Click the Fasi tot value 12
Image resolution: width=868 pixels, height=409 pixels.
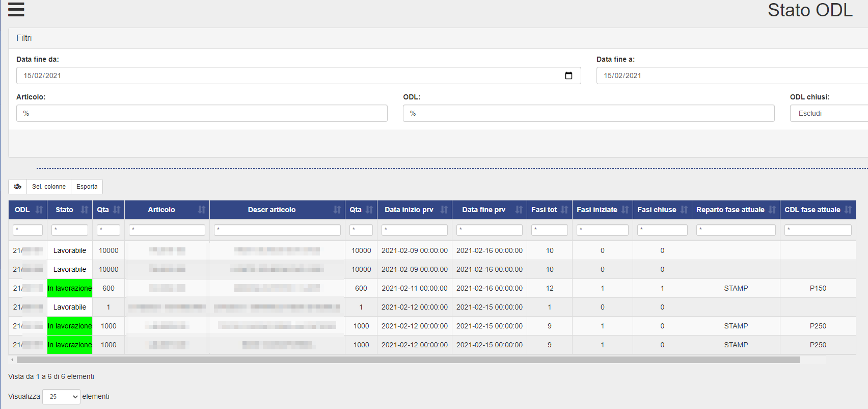tap(550, 288)
